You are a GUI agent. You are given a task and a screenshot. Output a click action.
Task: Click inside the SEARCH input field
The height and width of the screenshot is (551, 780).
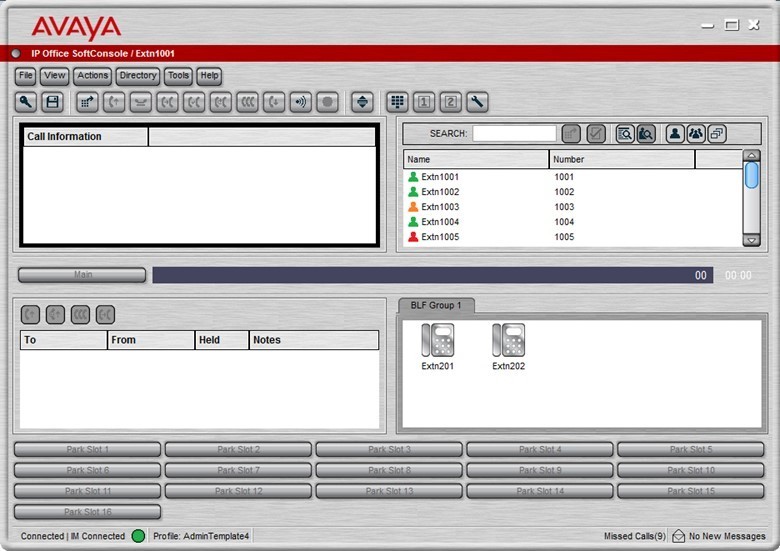click(x=514, y=133)
